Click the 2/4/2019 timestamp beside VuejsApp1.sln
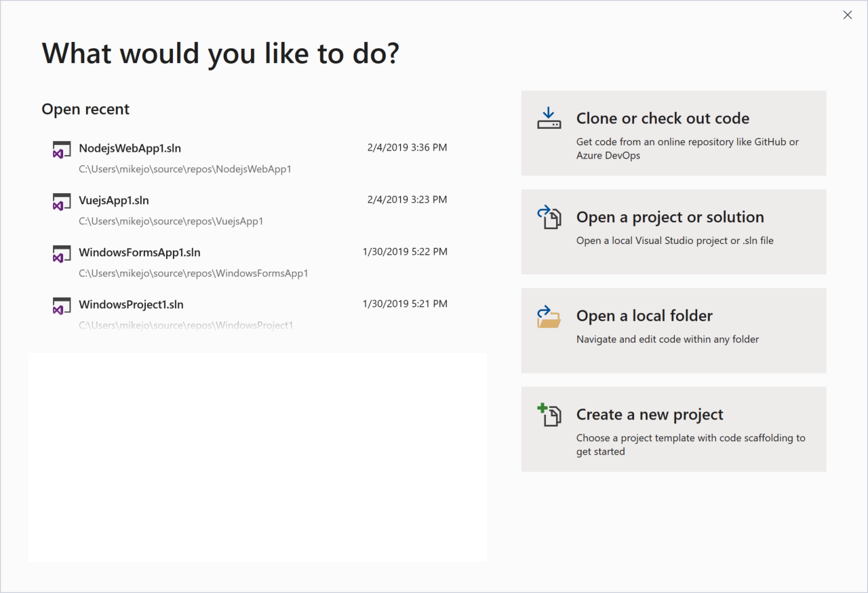 (406, 199)
